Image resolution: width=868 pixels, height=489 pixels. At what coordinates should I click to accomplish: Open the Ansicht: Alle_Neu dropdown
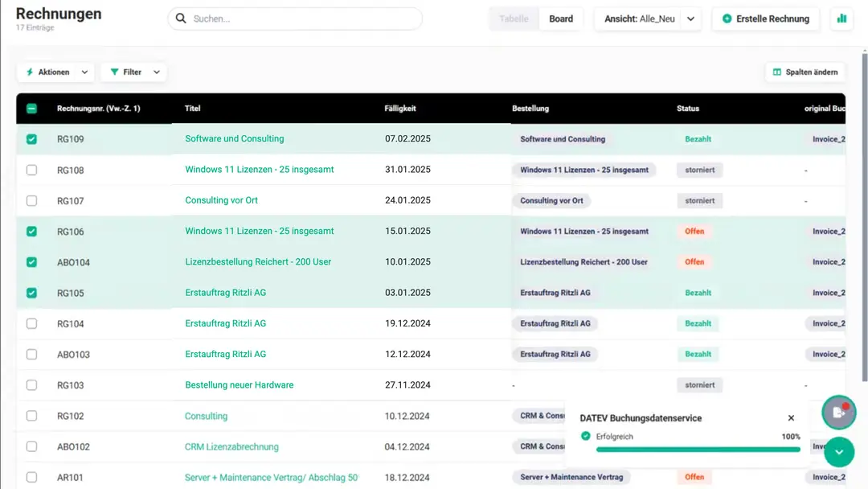click(648, 18)
